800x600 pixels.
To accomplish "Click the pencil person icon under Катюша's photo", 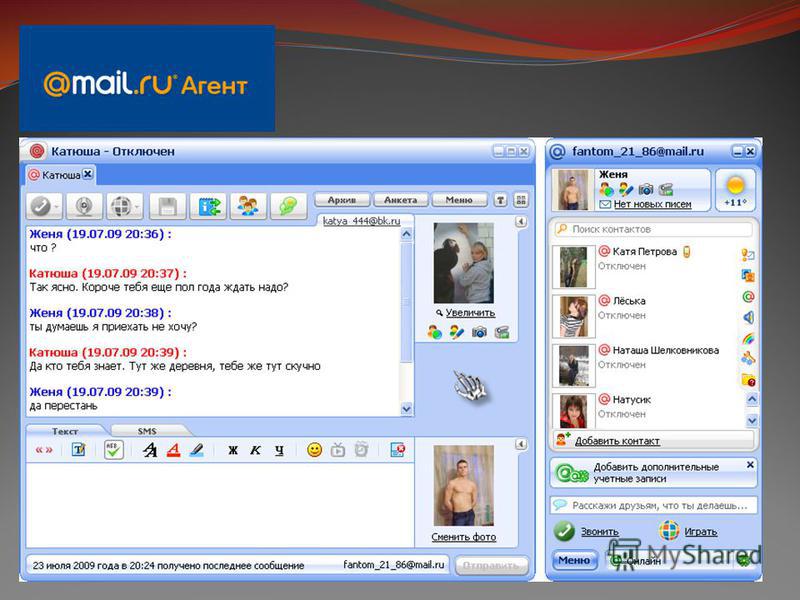I will pyautogui.click(x=457, y=333).
